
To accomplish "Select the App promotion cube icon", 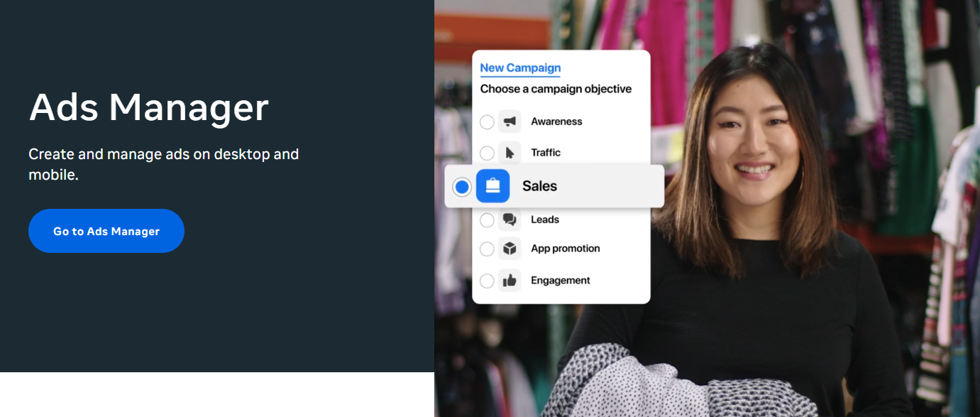I will pos(510,249).
